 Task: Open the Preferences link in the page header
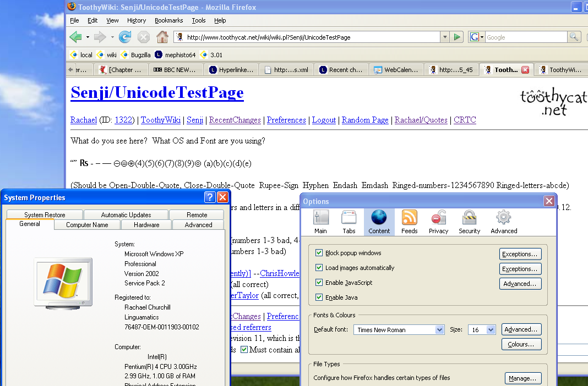point(286,120)
